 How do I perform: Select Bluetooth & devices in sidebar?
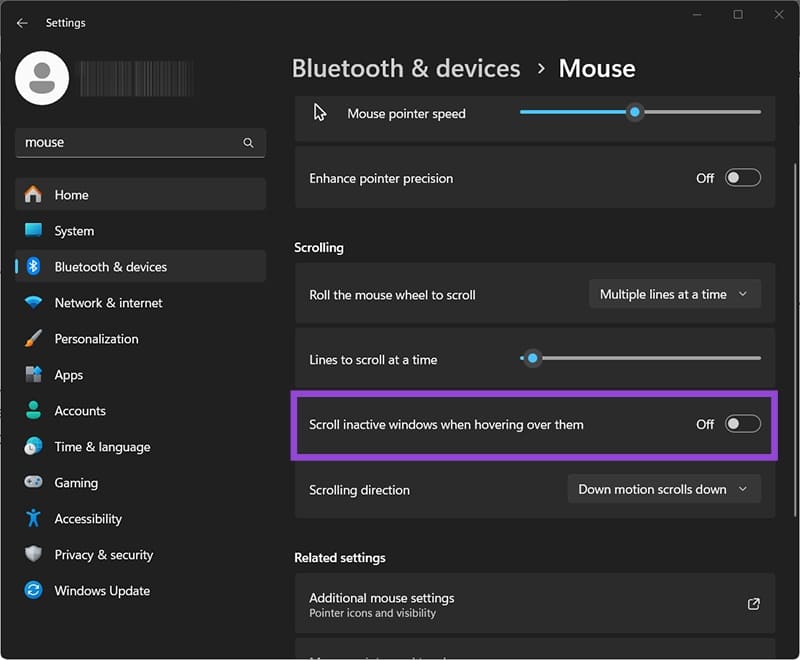click(x=140, y=266)
